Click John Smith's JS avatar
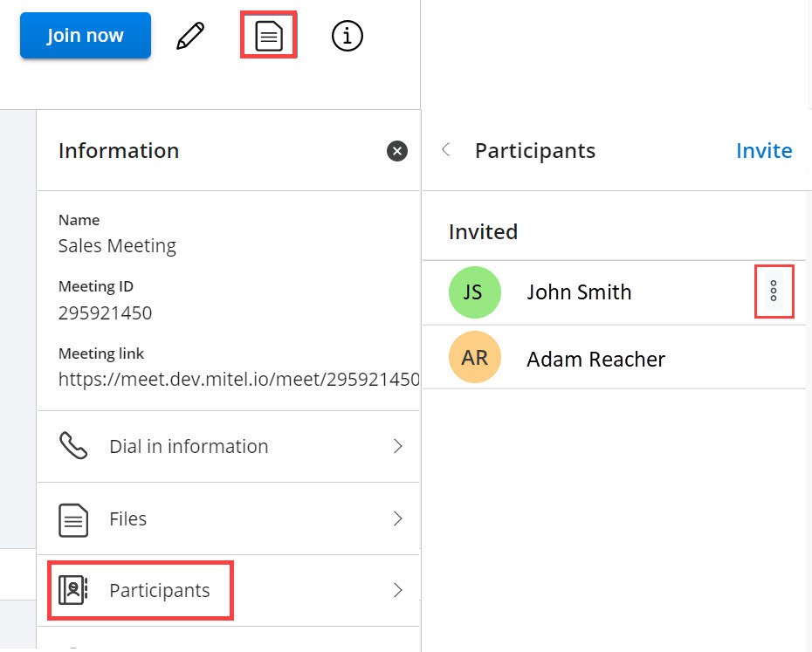The width and height of the screenshot is (812, 652). [x=474, y=292]
